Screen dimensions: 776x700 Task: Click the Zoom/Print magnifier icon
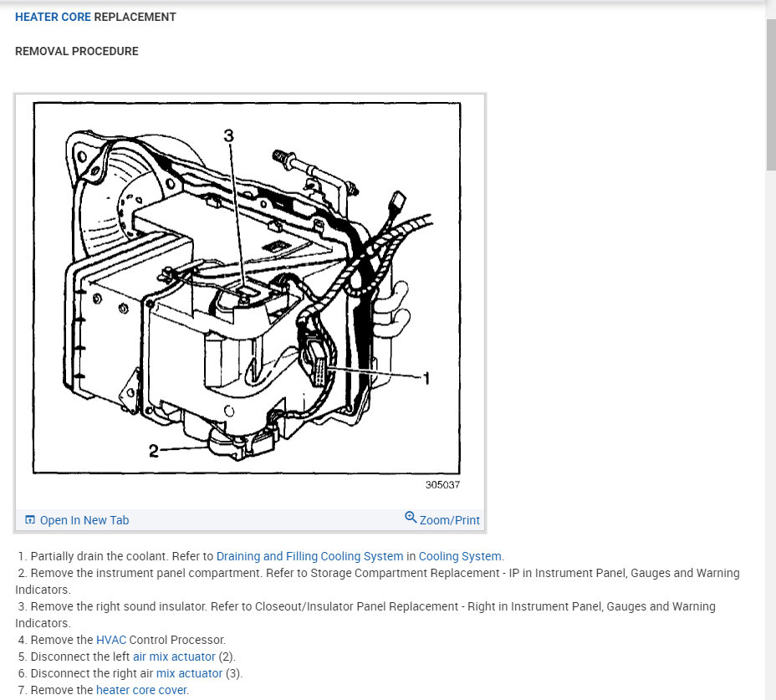(411, 518)
